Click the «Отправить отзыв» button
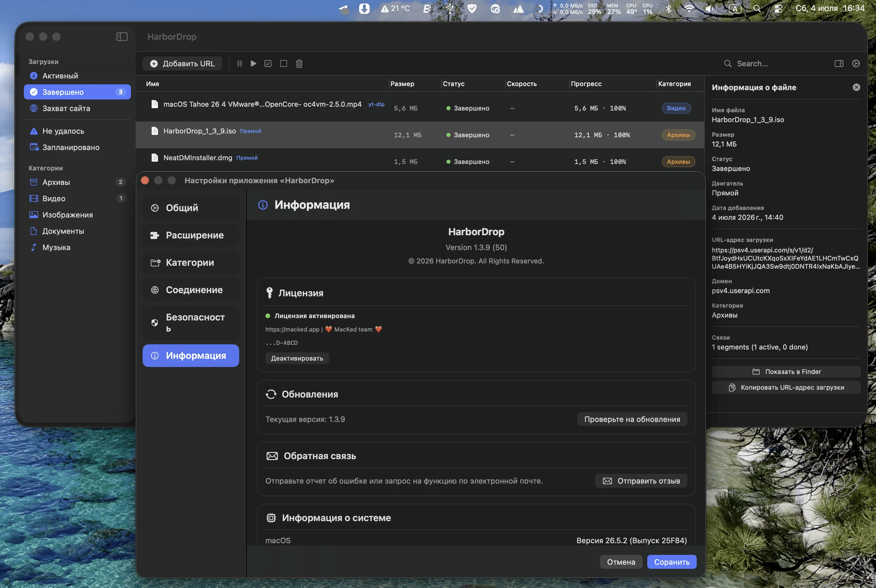The height and width of the screenshot is (588, 876). [641, 481]
